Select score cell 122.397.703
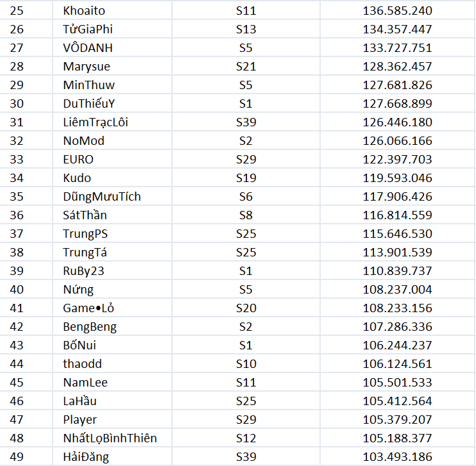This screenshot has height=466, width=476. click(x=398, y=159)
